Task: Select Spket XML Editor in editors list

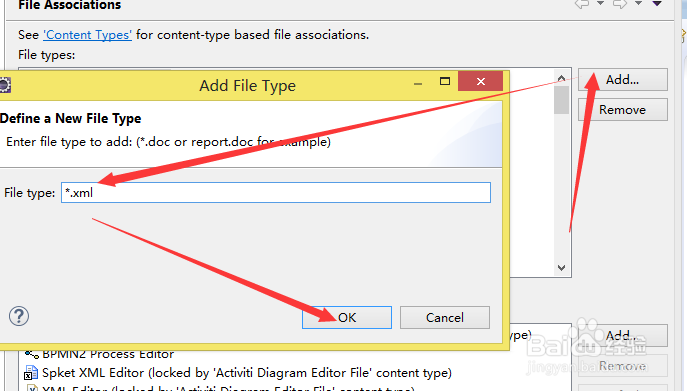Action: click(238, 373)
